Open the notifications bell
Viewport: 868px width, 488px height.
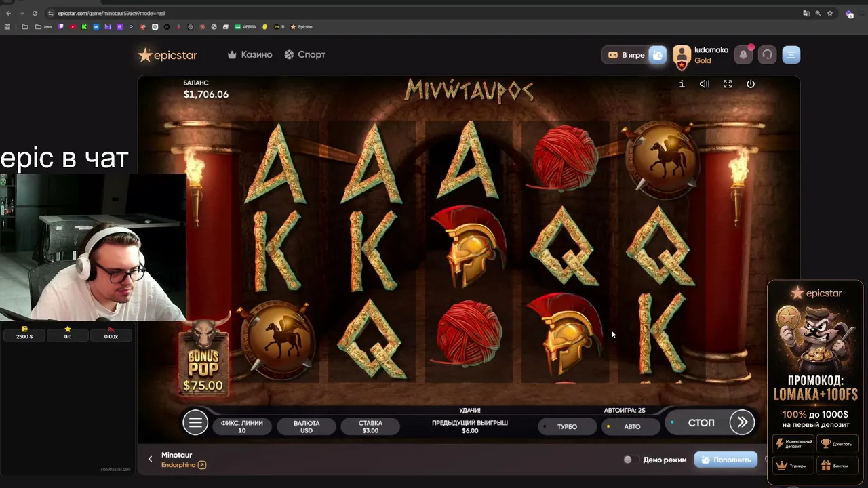[x=743, y=55]
